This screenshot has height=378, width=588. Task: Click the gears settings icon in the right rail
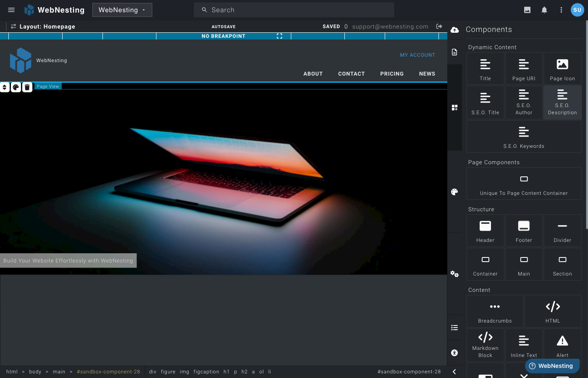click(x=454, y=274)
